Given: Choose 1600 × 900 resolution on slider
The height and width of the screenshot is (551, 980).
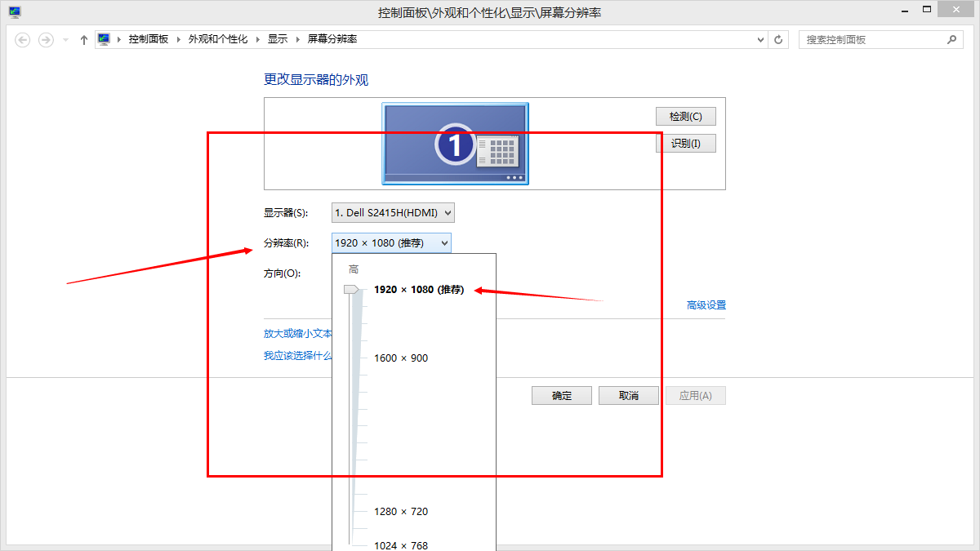Looking at the screenshot, I should click(x=401, y=358).
